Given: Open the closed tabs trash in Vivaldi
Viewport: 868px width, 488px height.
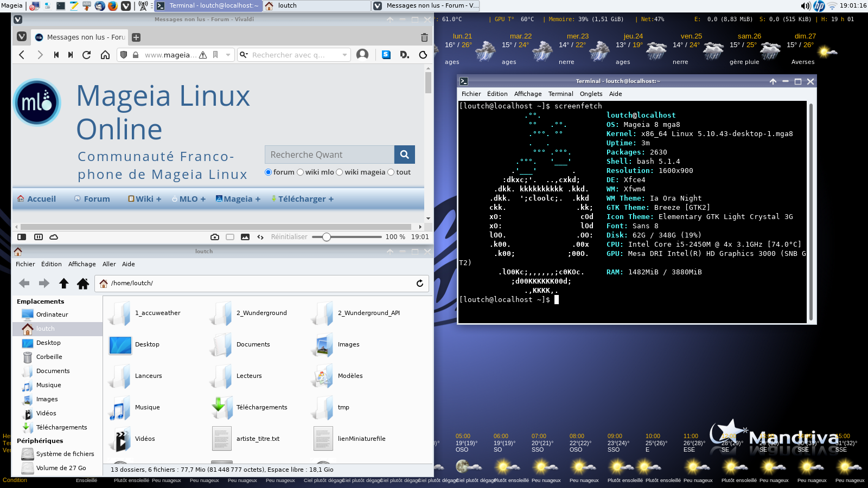Looking at the screenshot, I should [x=424, y=37].
